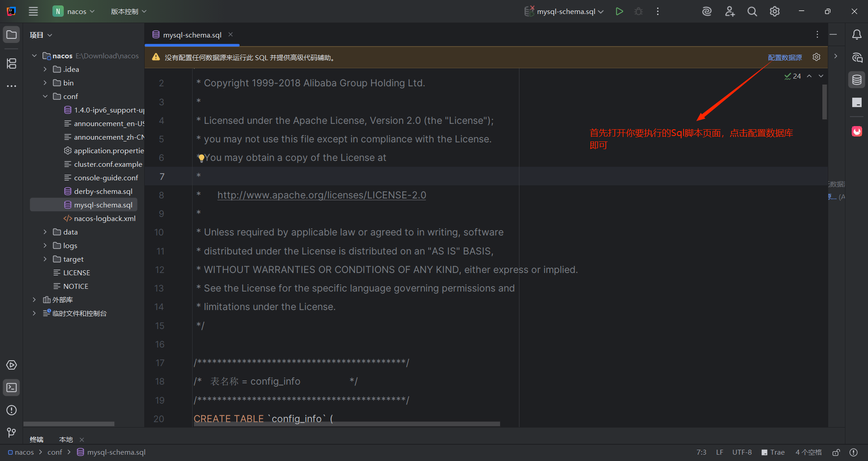
Task: Open the Structure tool window icon
Action: (x=12, y=63)
